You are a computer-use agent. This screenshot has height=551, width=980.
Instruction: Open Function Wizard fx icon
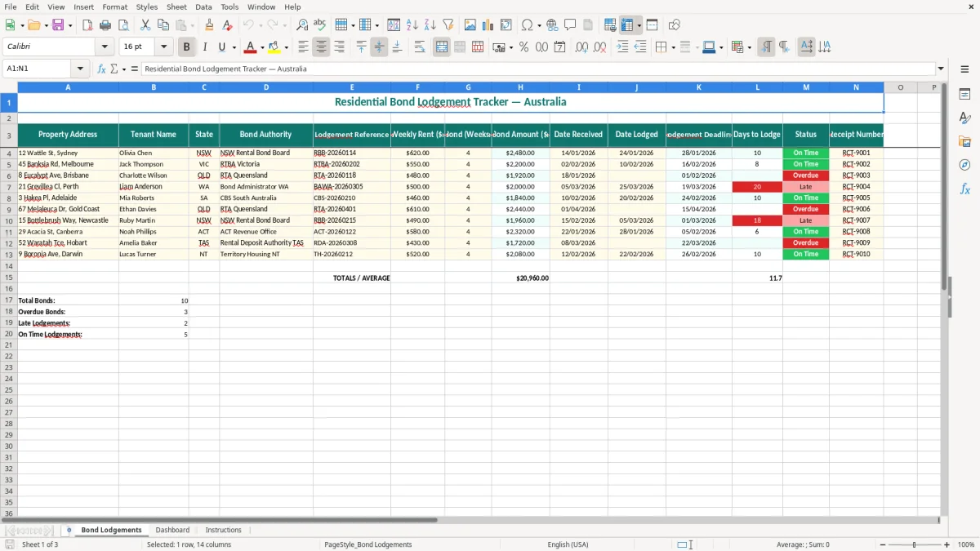(x=101, y=69)
